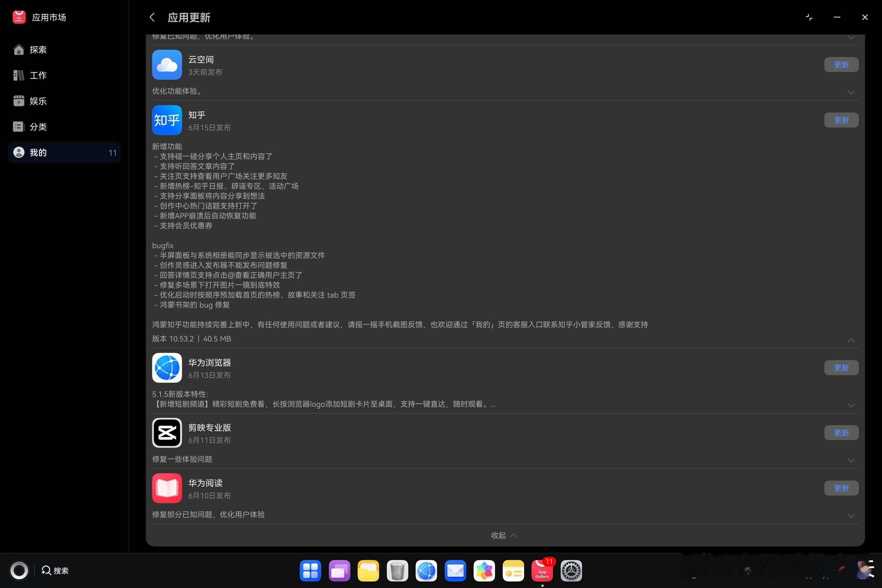Update the 知乎 app
This screenshot has height=588, width=882.
[841, 120]
